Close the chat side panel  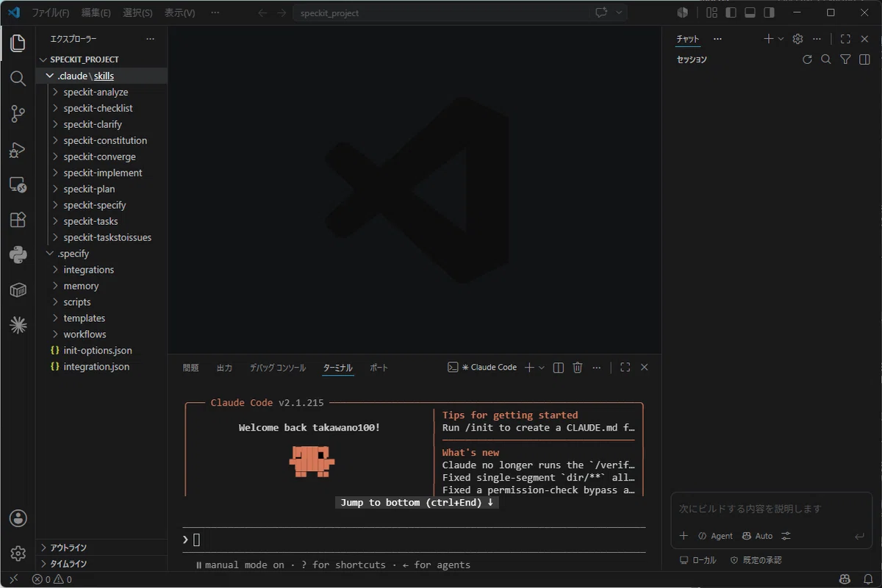(864, 39)
